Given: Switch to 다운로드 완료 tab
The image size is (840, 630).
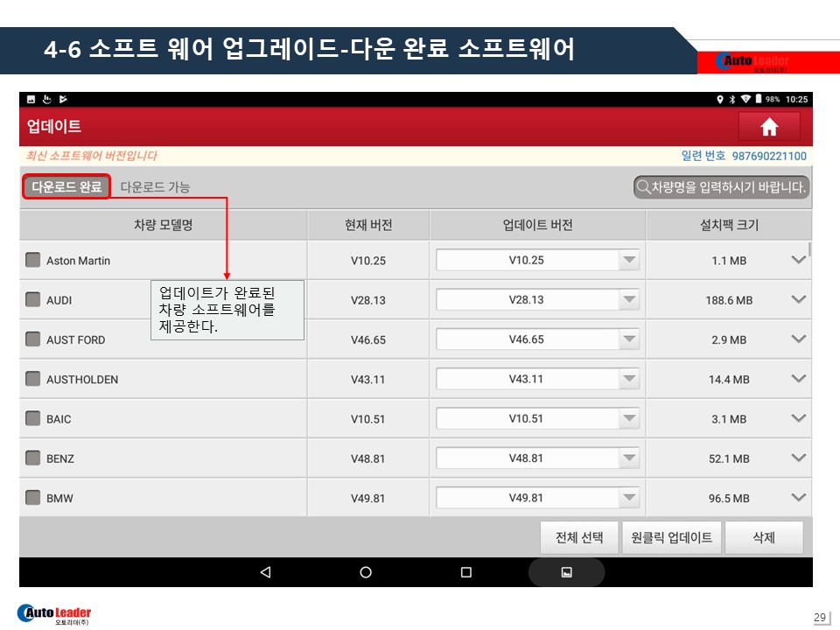Looking at the screenshot, I should [66, 186].
